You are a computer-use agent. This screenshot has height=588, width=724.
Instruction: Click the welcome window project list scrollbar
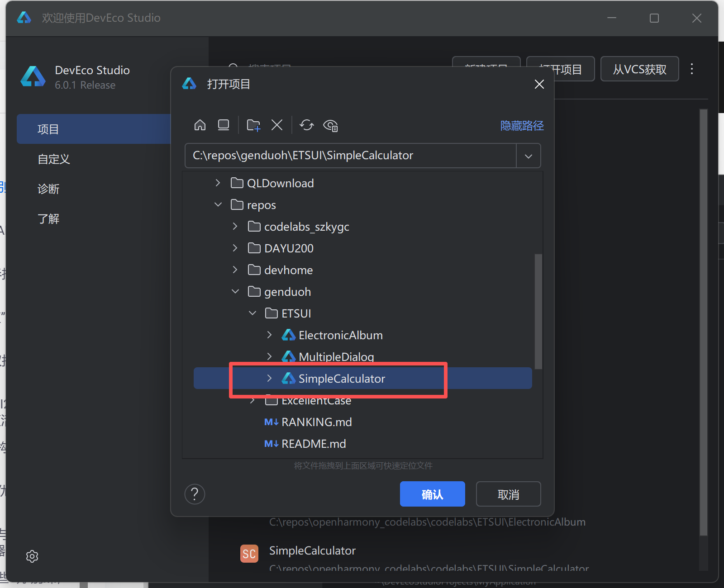pos(703,322)
